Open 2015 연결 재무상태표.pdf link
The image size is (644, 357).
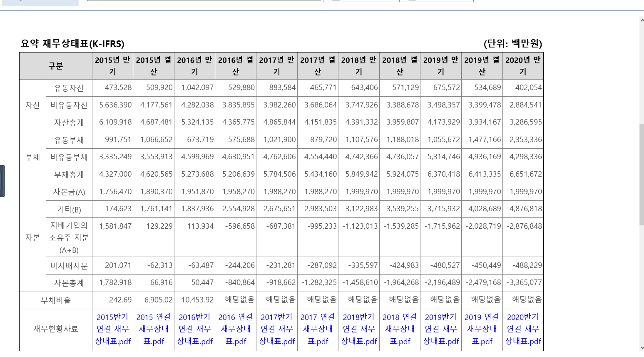pyautogui.click(x=154, y=329)
